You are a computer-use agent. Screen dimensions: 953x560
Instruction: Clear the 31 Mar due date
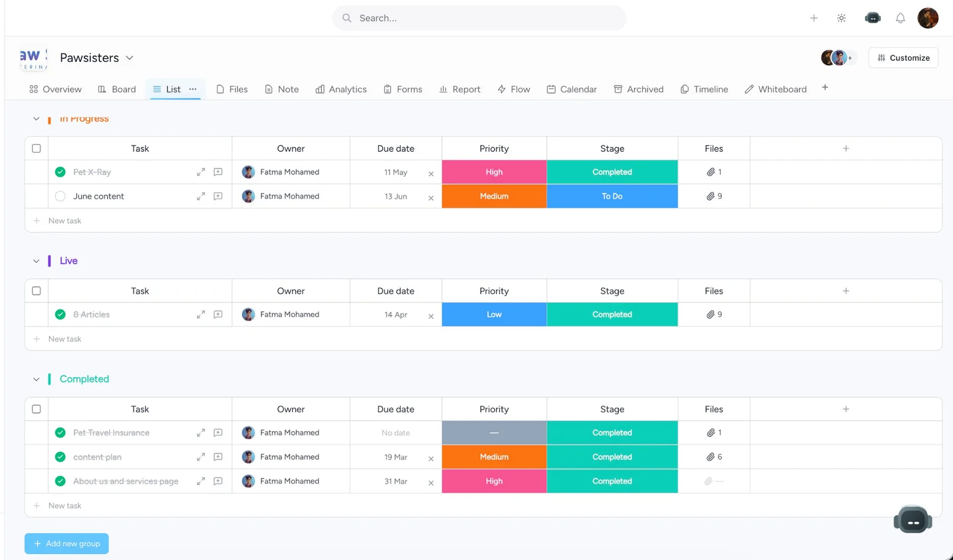431,483
